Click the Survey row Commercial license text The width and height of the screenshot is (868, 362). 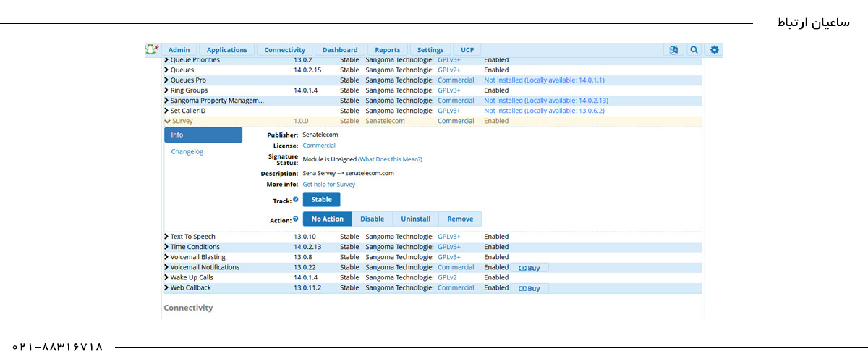coord(456,121)
